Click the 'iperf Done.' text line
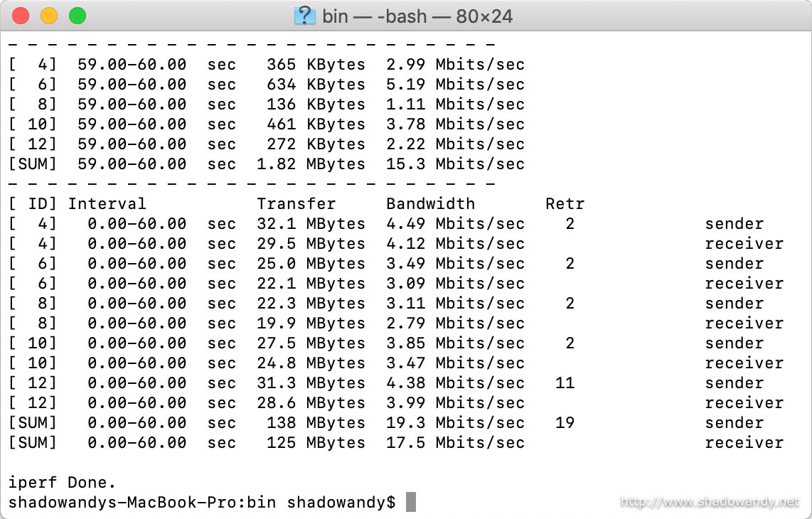This screenshot has width=812, height=519. pos(62,483)
